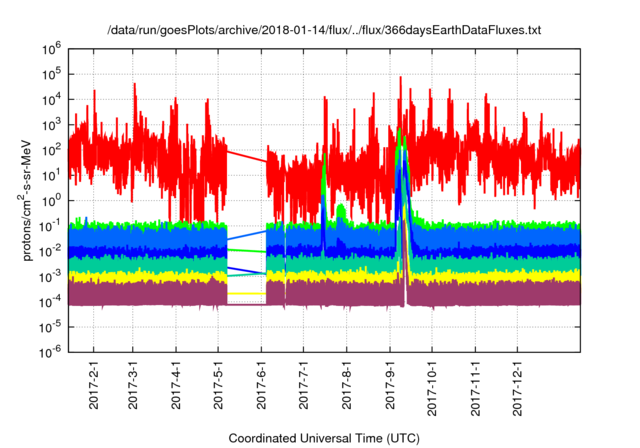Select the 10^-6 y-axis label
The image size is (640, 448).
coord(51,352)
